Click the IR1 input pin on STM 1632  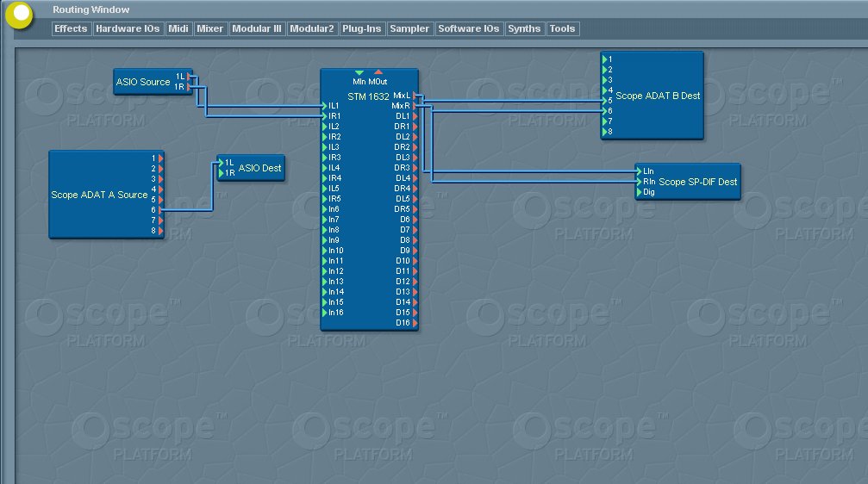pos(325,116)
